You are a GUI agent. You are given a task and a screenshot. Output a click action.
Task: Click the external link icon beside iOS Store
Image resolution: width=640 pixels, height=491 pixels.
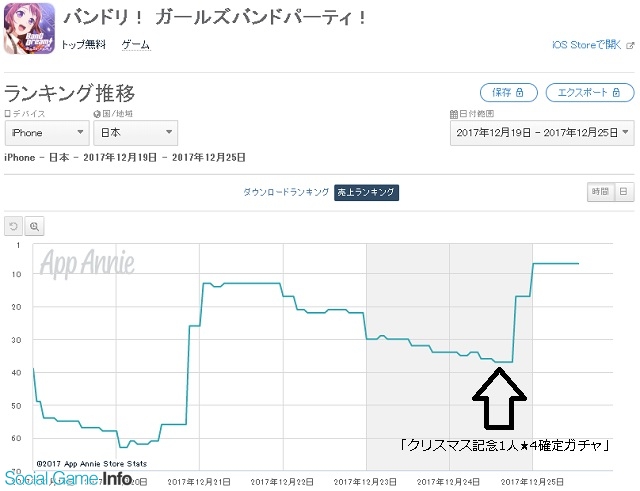point(629,46)
